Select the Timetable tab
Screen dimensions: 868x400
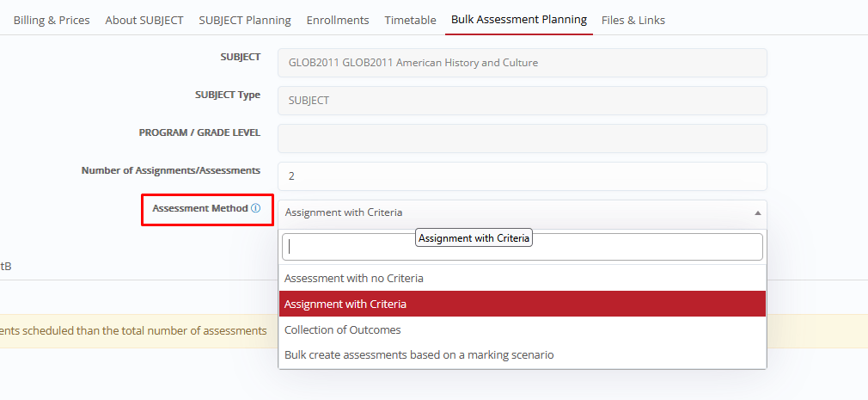[x=410, y=20]
